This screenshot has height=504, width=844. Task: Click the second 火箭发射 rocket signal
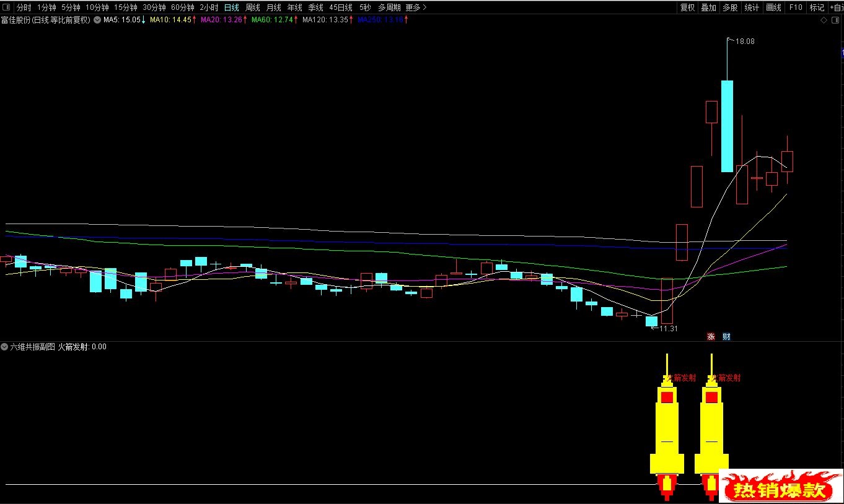click(x=711, y=427)
